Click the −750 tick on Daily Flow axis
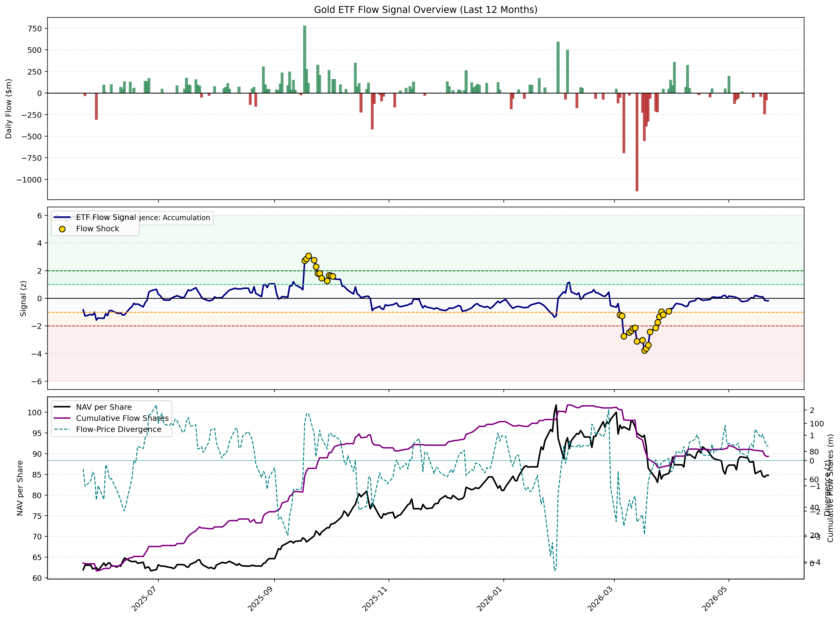 click(x=31, y=158)
